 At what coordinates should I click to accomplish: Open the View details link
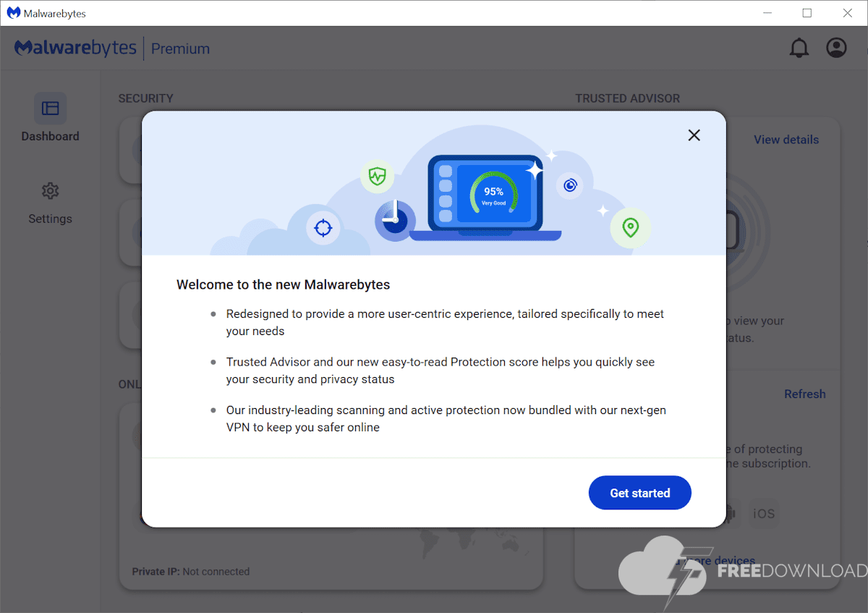point(786,140)
